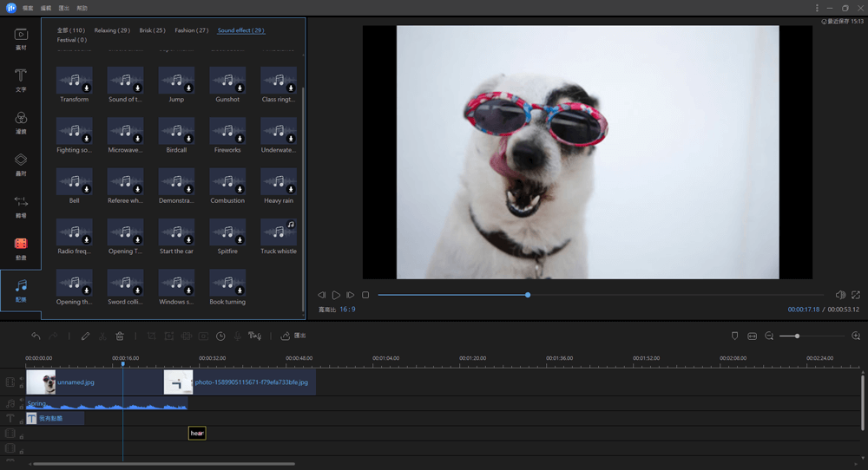Click the timeline zoom-in magnifier
The width and height of the screenshot is (868, 470).
pos(856,336)
